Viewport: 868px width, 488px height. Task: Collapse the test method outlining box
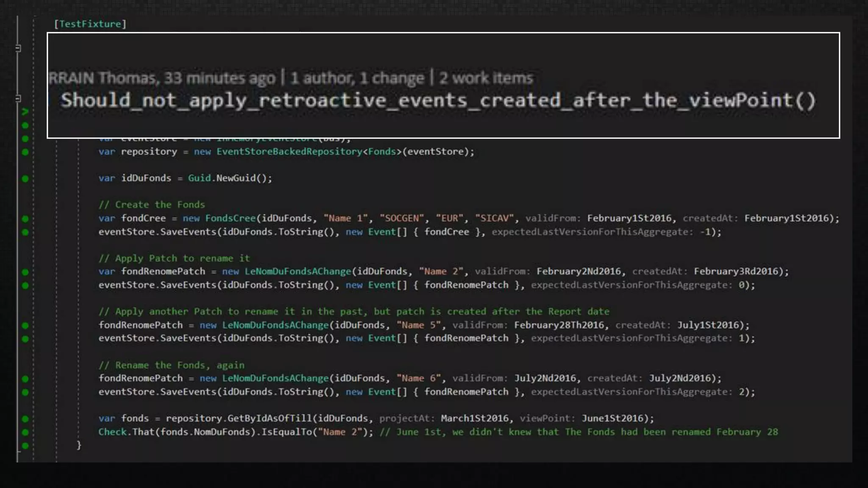coord(18,99)
